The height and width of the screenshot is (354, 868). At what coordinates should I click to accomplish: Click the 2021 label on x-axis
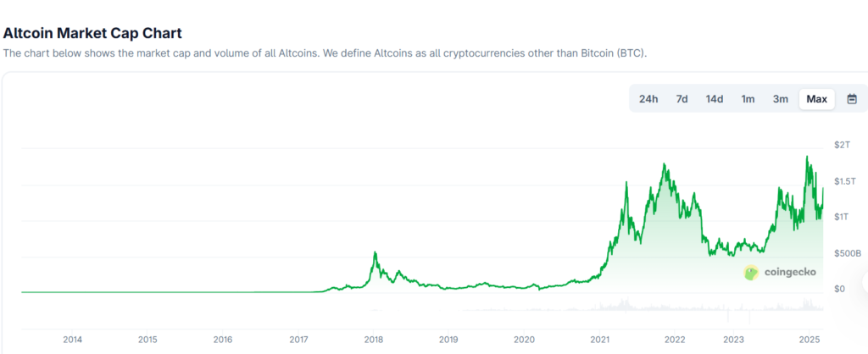[x=600, y=340]
